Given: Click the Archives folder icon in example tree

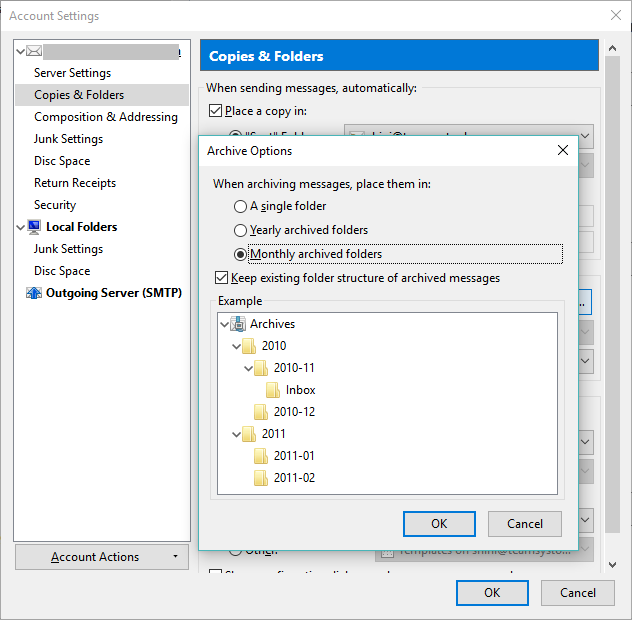Looking at the screenshot, I should (x=238, y=324).
